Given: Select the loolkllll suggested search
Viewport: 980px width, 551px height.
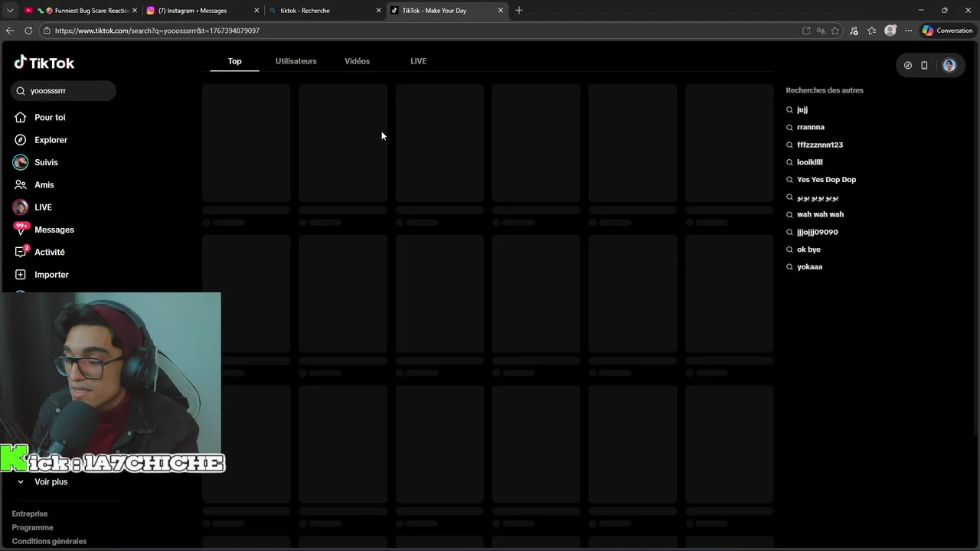Looking at the screenshot, I should tap(809, 162).
